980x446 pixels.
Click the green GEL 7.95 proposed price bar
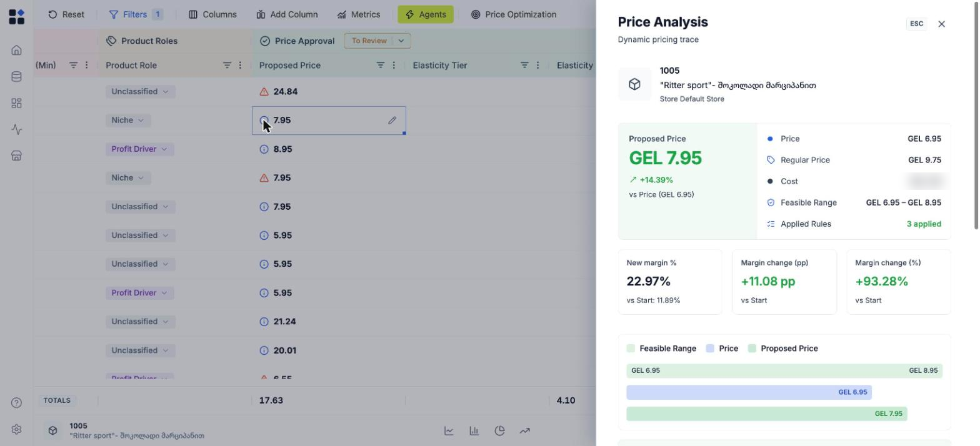767,414
